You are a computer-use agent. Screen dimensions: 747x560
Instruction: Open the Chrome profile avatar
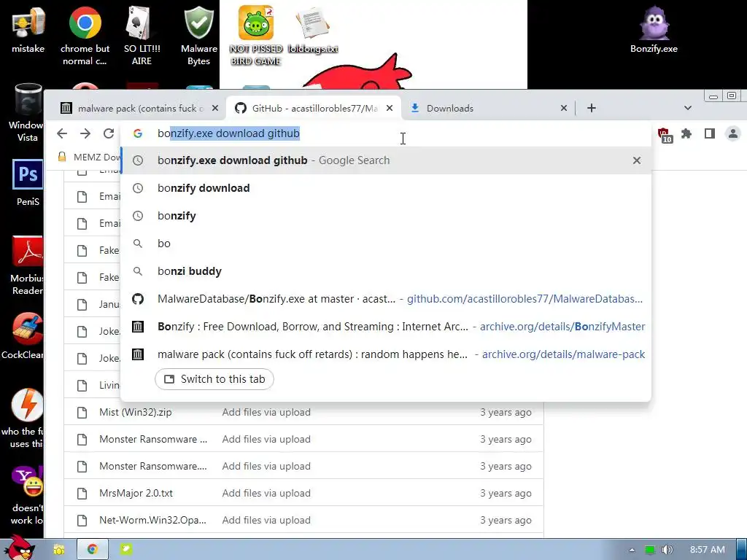click(x=733, y=133)
